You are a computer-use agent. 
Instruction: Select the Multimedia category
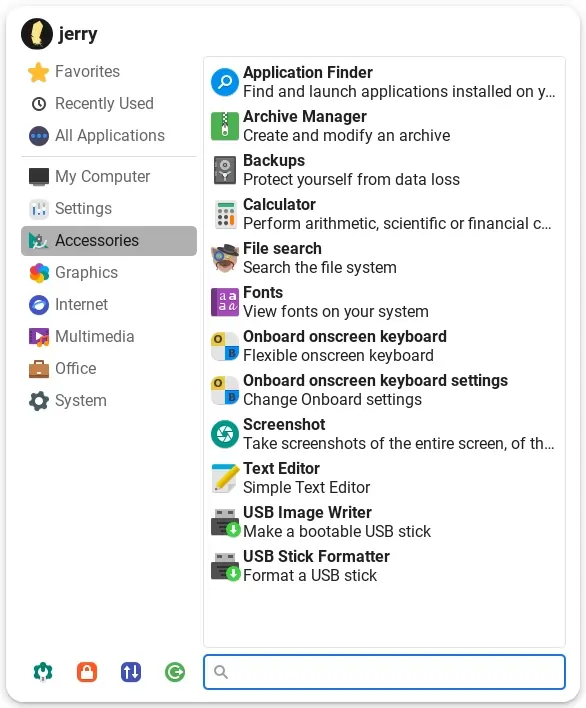coord(109,337)
